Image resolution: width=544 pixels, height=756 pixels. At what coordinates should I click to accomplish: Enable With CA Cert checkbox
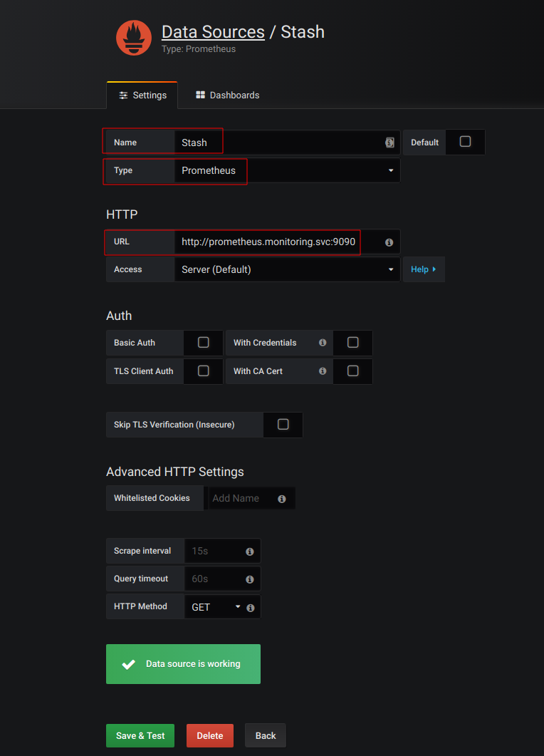pos(352,371)
